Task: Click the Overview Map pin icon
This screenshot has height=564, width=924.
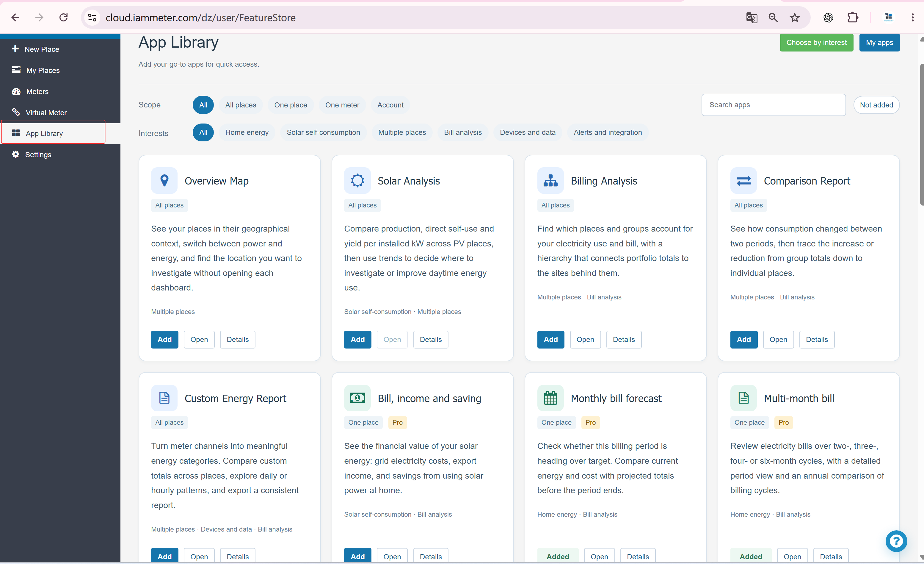Action: click(x=164, y=180)
